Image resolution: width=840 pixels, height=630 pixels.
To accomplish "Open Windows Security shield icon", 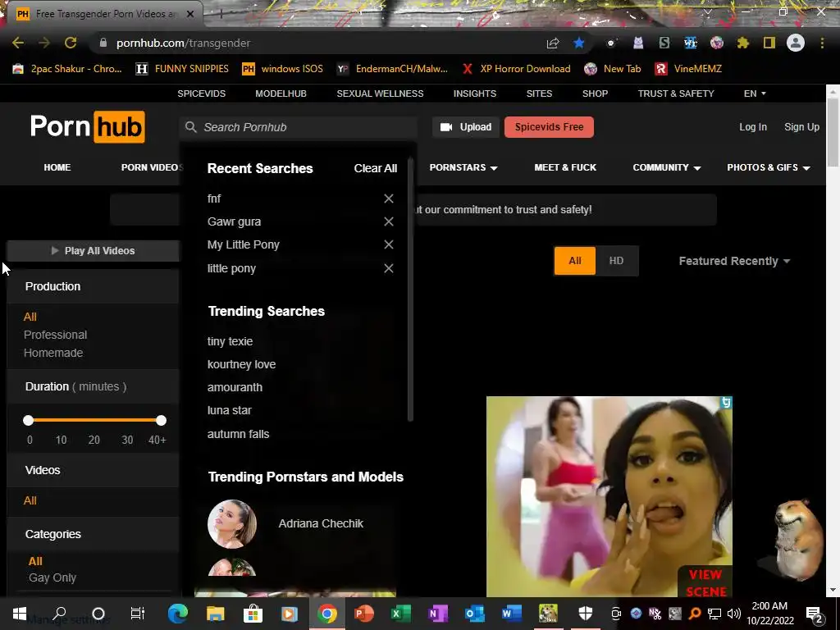I will pos(586,614).
